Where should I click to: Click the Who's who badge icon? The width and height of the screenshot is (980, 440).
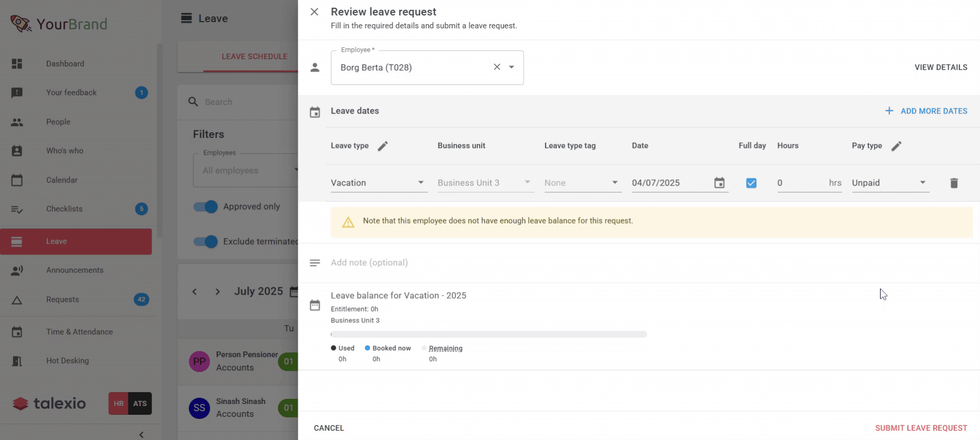17,151
